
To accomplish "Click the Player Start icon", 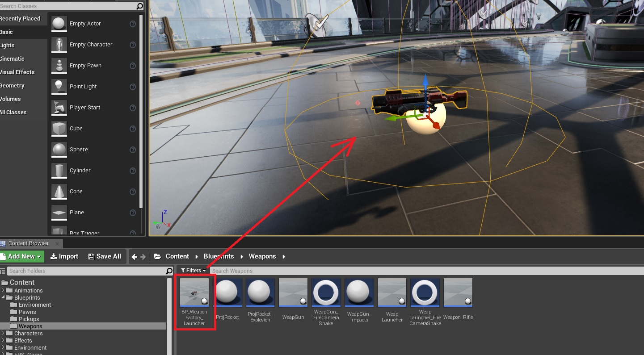I will pos(59,108).
